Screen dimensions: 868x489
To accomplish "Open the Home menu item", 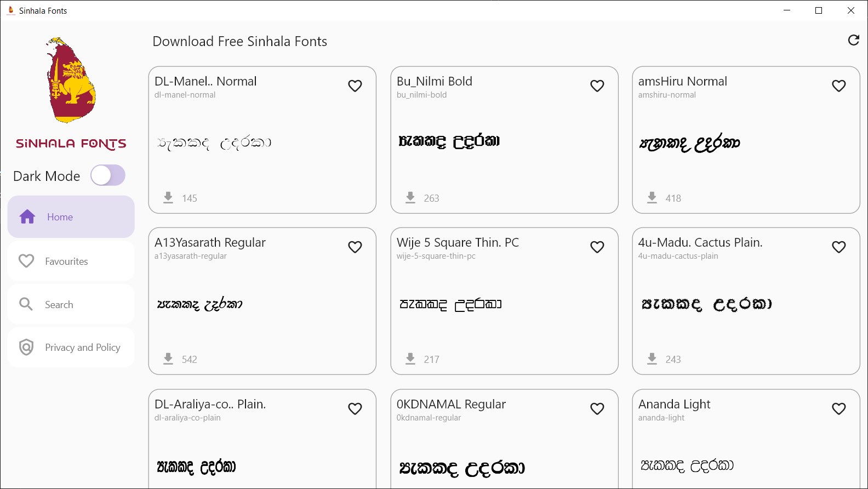I will pyautogui.click(x=71, y=217).
